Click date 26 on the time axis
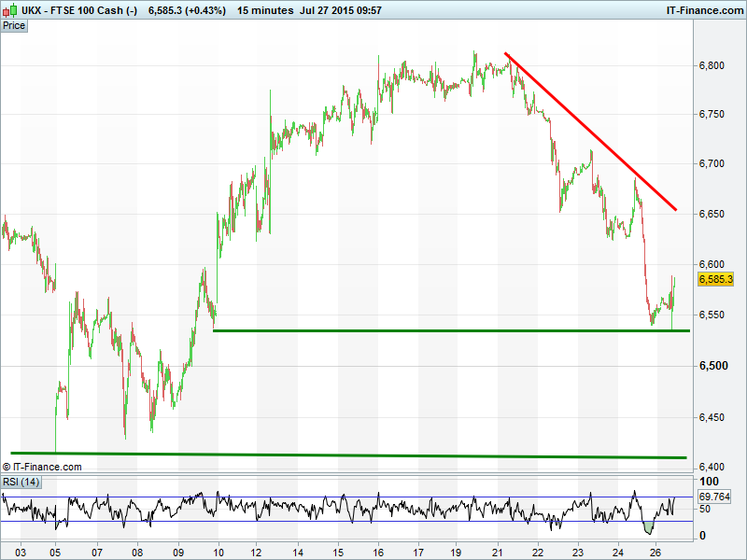The width and height of the screenshot is (747, 560). click(655, 551)
